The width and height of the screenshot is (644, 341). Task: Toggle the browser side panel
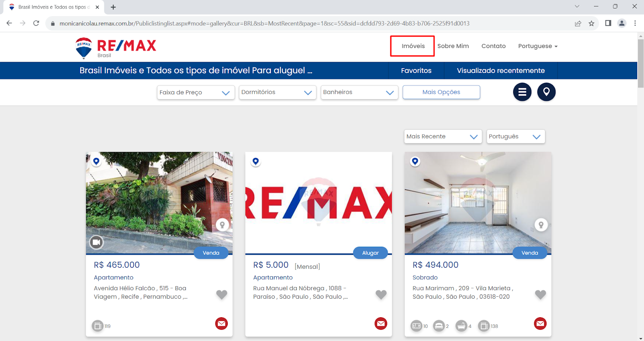(608, 23)
